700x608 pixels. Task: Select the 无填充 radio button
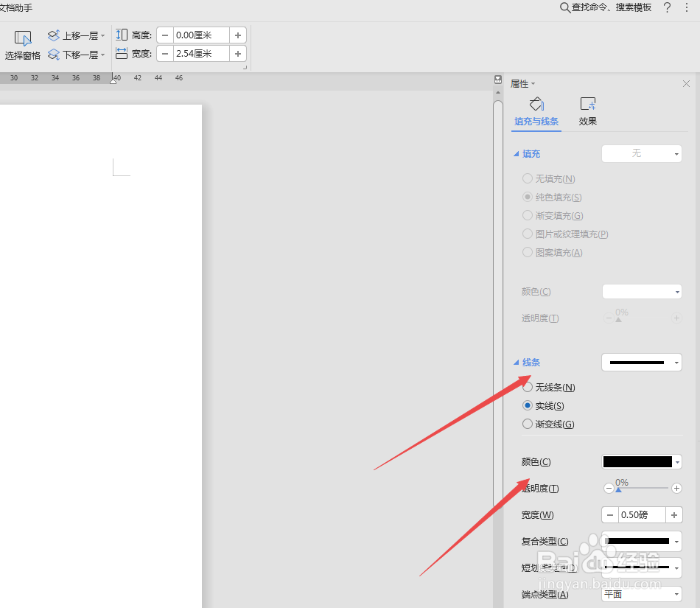528,178
